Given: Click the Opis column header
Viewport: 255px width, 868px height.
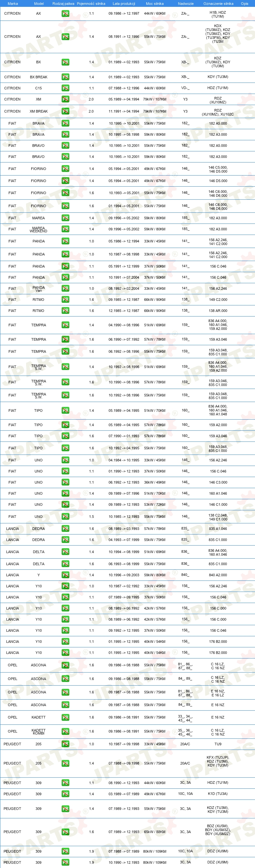Looking at the screenshot, I should click(245, 4).
